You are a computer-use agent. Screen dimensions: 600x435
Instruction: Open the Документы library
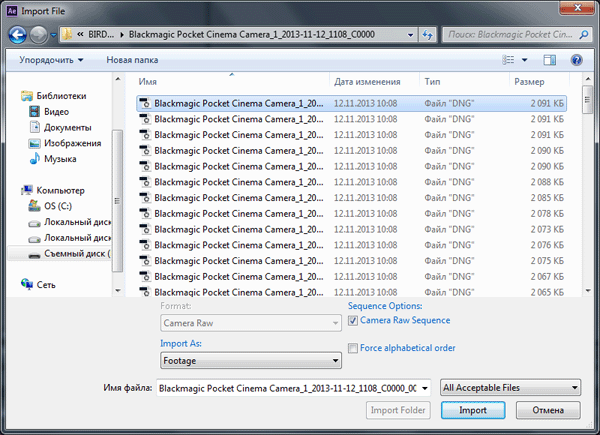click(67, 127)
